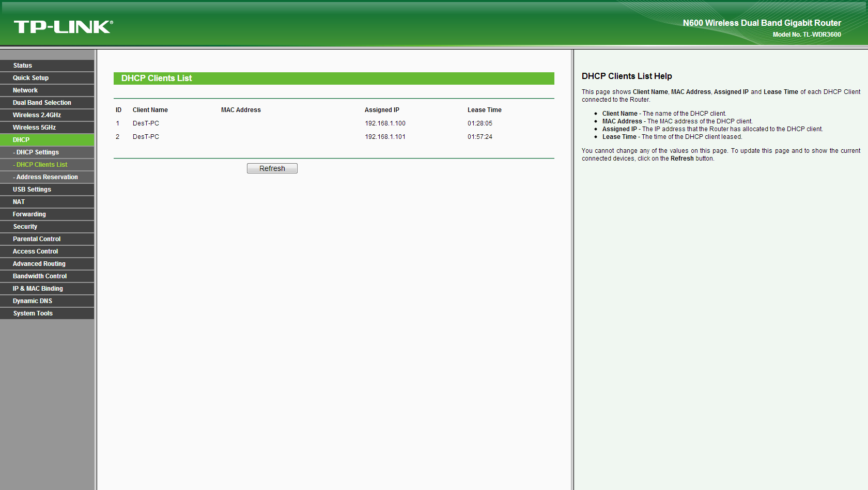Click Model No. TL-WDR3600 text
This screenshot has height=490, width=868.
point(807,35)
